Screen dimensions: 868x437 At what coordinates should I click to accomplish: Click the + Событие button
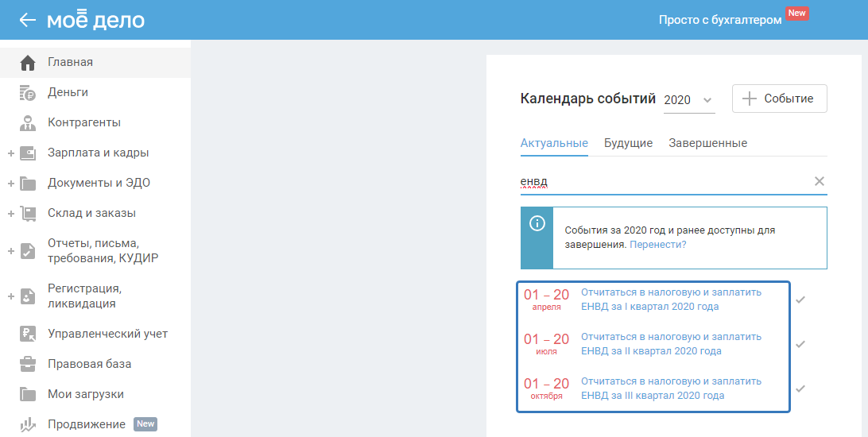click(780, 99)
